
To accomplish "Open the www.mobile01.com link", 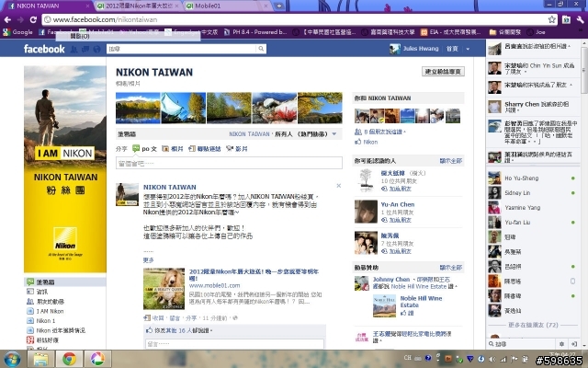I will (214, 285).
